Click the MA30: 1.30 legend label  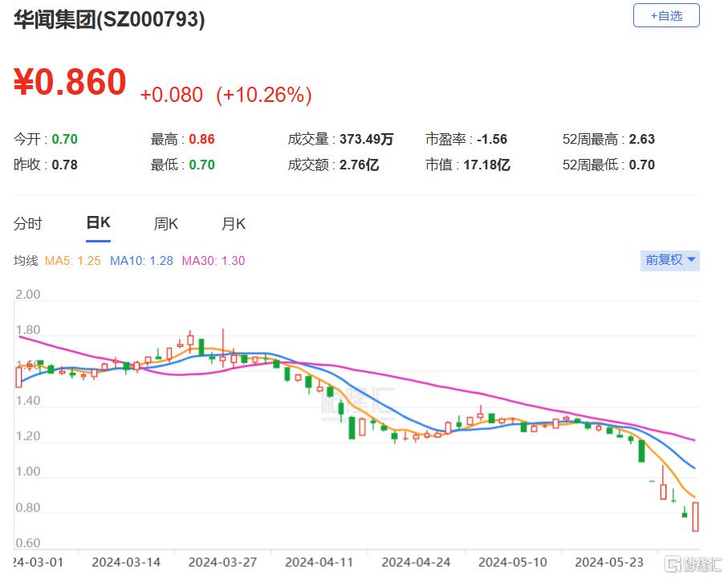[214, 261]
